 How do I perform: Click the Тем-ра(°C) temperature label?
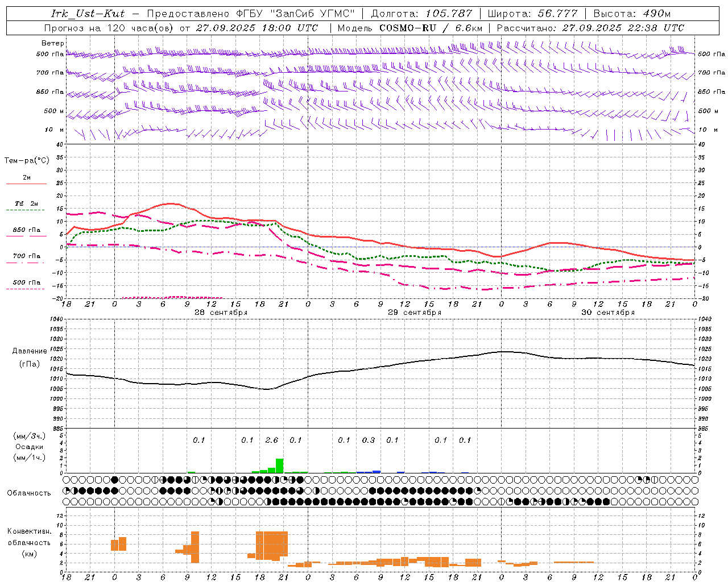(27, 161)
